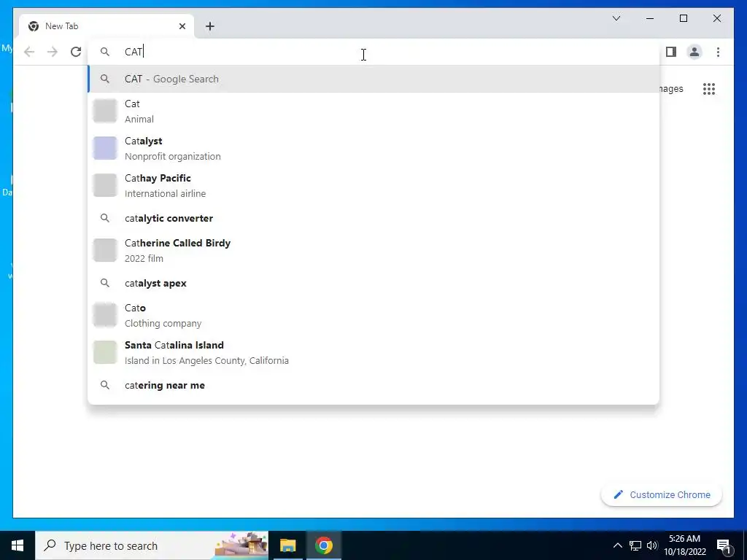Click the forward navigation arrow

pos(53,52)
